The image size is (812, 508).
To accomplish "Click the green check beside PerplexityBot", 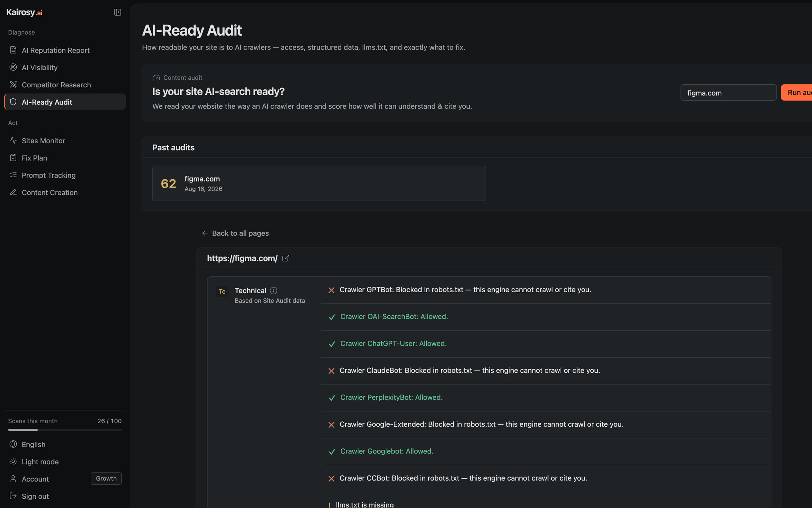I will [332, 398].
